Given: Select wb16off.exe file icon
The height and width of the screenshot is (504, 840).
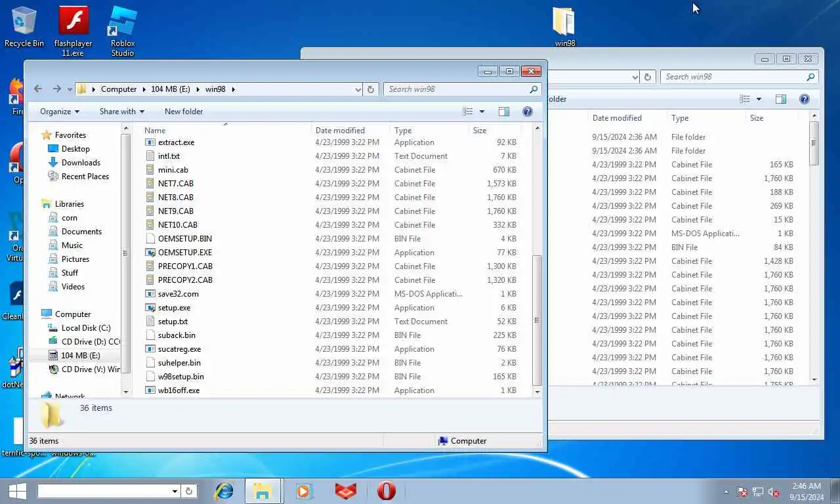Looking at the screenshot, I should pyautogui.click(x=150, y=390).
